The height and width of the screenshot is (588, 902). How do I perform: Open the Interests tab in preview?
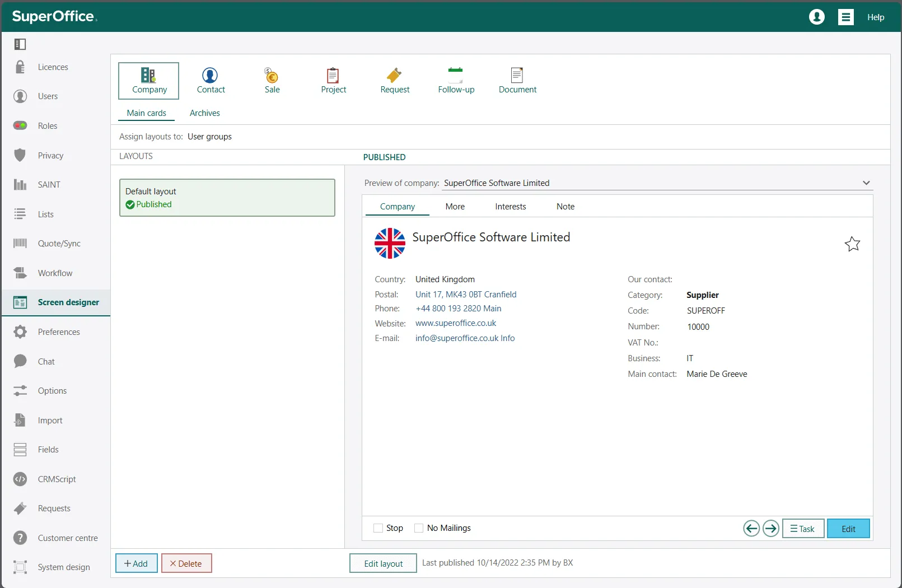click(510, 207)
